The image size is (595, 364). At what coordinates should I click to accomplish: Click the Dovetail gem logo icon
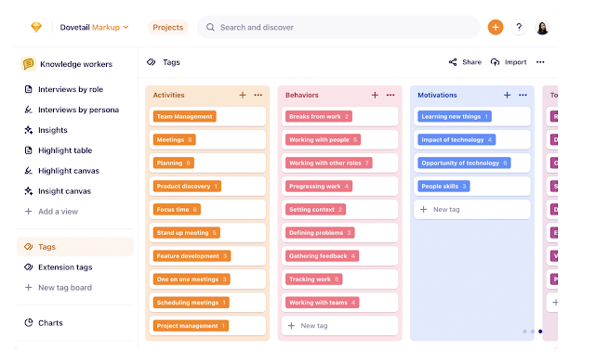pos(36,27)
